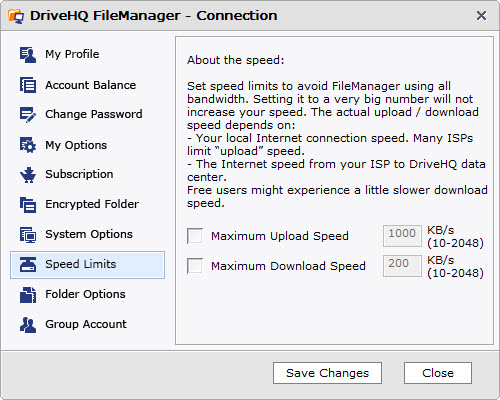Image resolution: width=500 pixels, height=400 pixels.
Task: Click the Save Changes button
Action: (327, 373)
